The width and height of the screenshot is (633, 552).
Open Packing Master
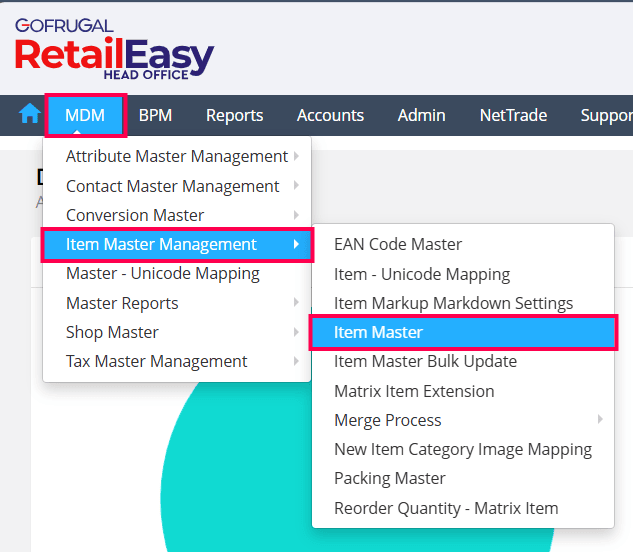pyautogui.click(x=463, y=479)
